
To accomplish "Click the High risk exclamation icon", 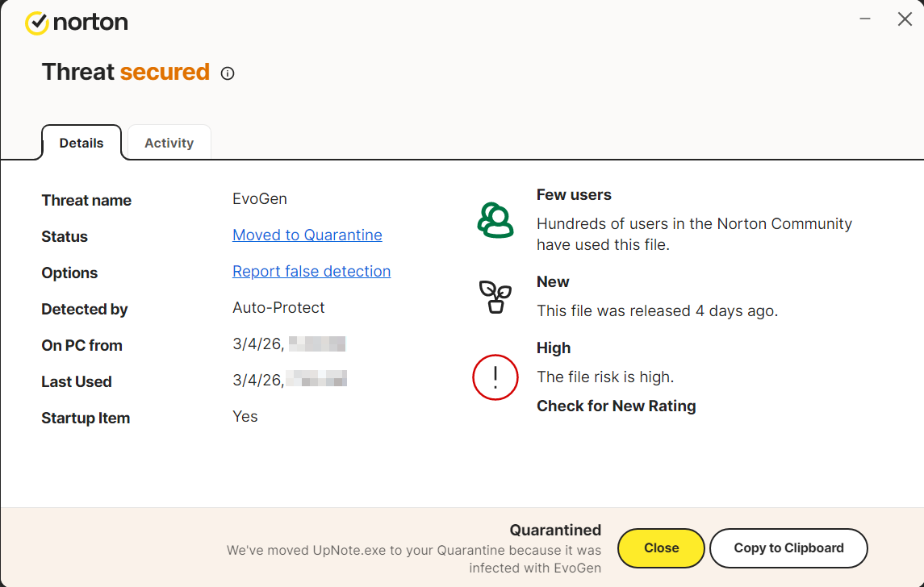I will click(495, 377).
